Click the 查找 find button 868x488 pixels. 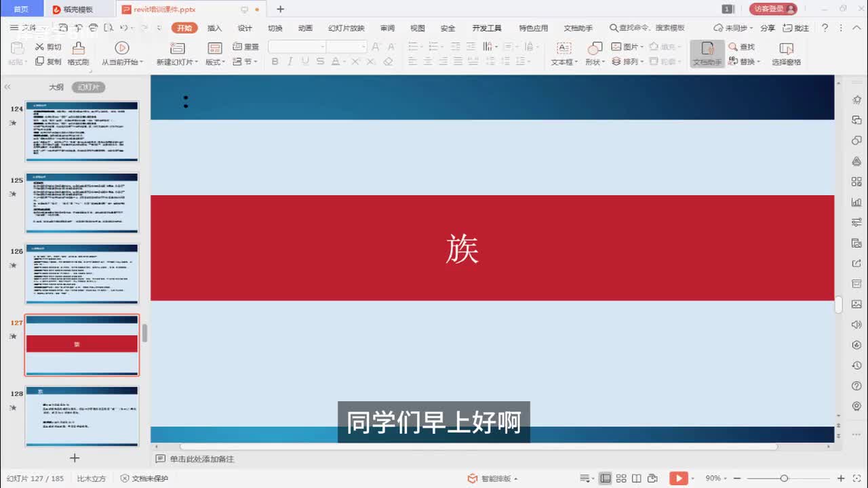[742, 47]
